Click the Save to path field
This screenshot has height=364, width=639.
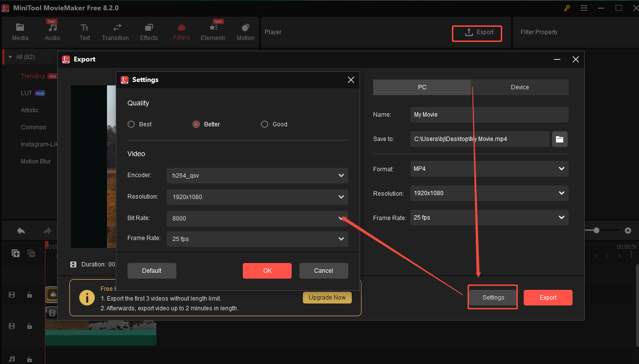480,139
